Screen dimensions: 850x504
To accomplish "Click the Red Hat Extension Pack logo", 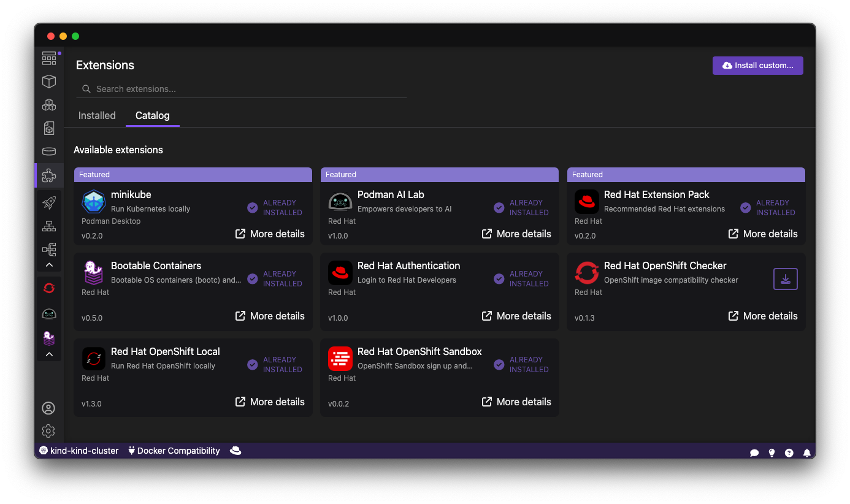I will [x=587, y=202].
